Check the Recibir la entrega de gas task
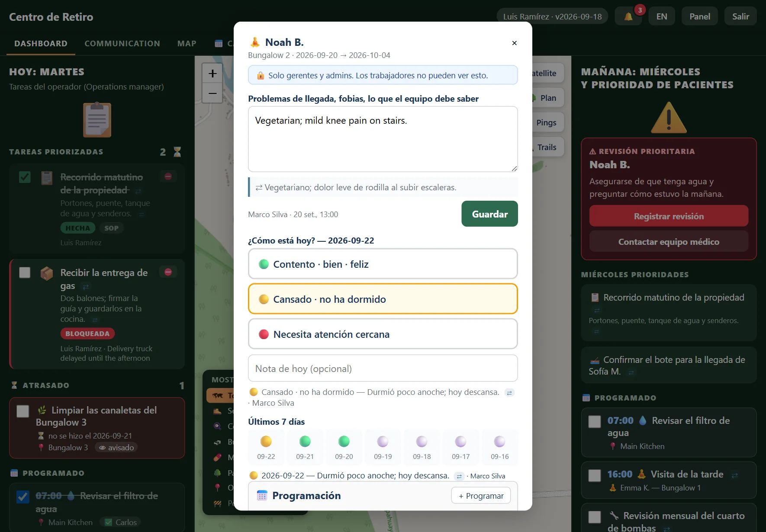This screenshot has height=532, width=766. [x=25, y=272]
